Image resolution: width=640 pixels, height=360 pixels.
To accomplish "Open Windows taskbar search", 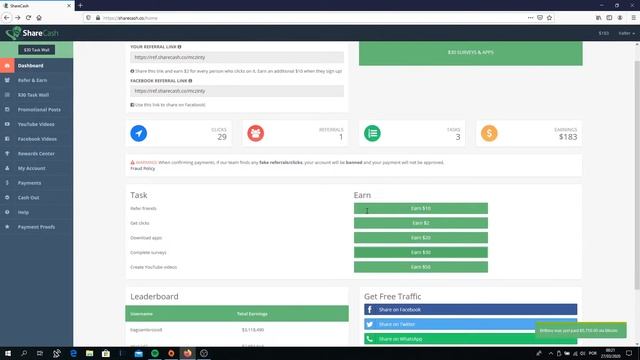I will point(24,353).
